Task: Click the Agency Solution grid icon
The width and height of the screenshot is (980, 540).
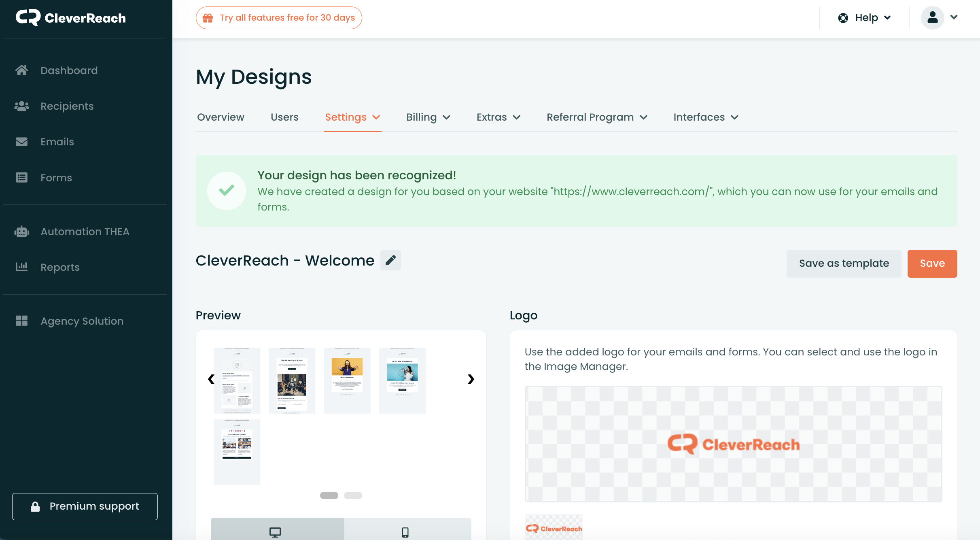Action: click(21, 321)
